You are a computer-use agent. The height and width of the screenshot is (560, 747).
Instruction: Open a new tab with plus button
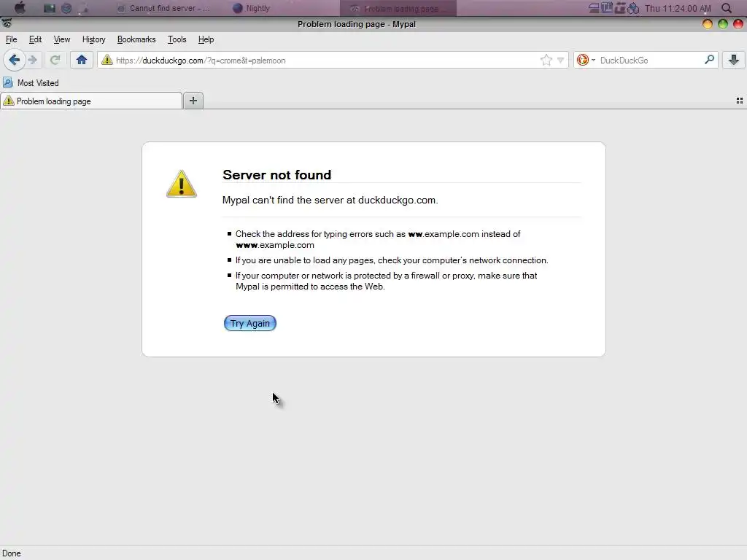(x=193, y=101)
